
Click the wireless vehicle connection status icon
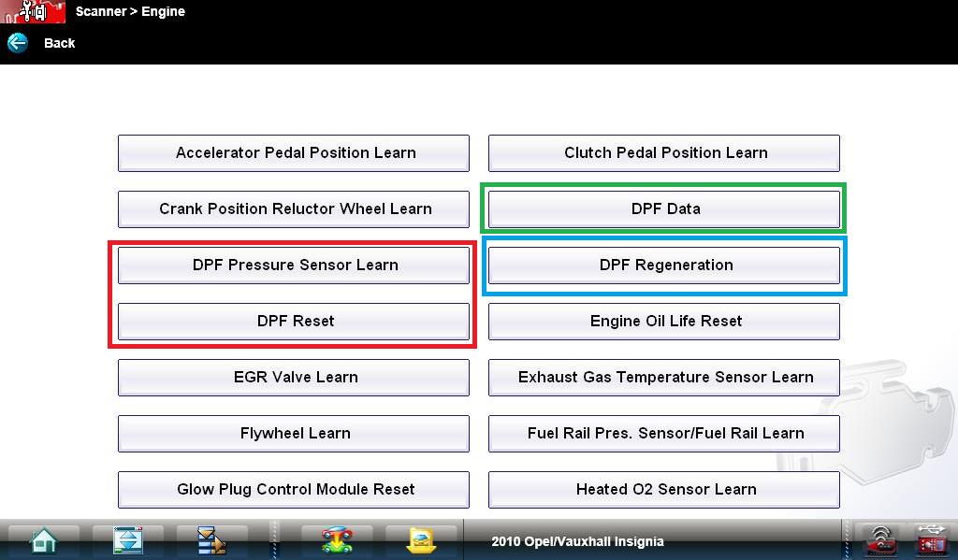point(880,540)
